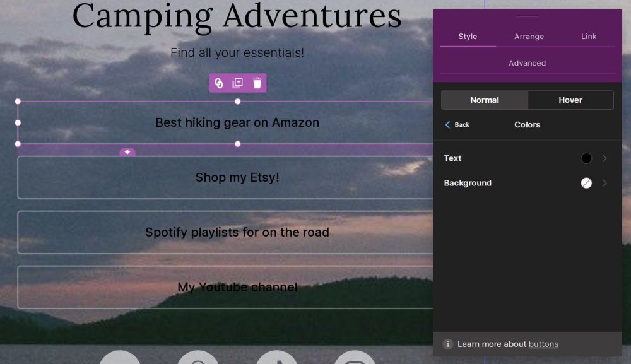Select the Hover state toggle
The height and width of the screenshot is (364, 631).
(x=570, y=100)
